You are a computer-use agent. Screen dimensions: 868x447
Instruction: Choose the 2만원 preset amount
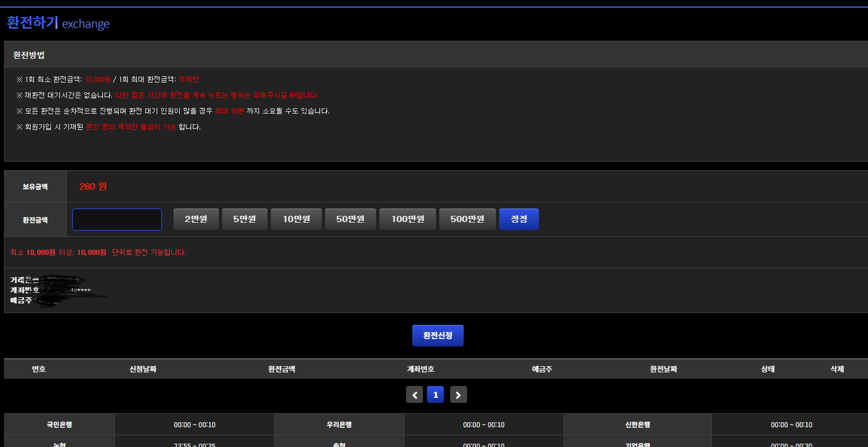196,219
